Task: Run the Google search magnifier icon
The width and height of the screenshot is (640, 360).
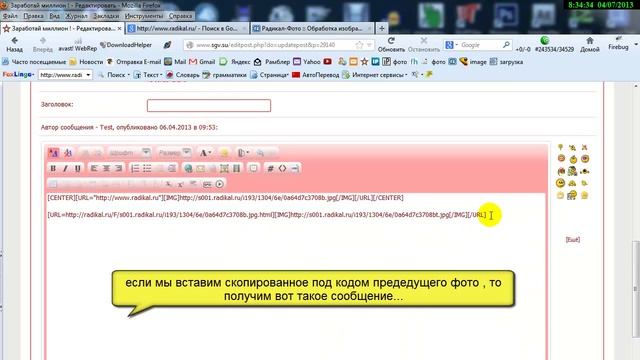Action: point(506,44)
